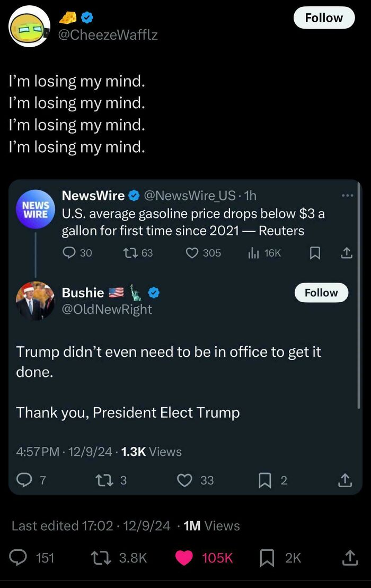This screenshot has width=371, height=588.
Task: Open the more options menu on NewsWire's tweet
Action: [x=348, y=195]
